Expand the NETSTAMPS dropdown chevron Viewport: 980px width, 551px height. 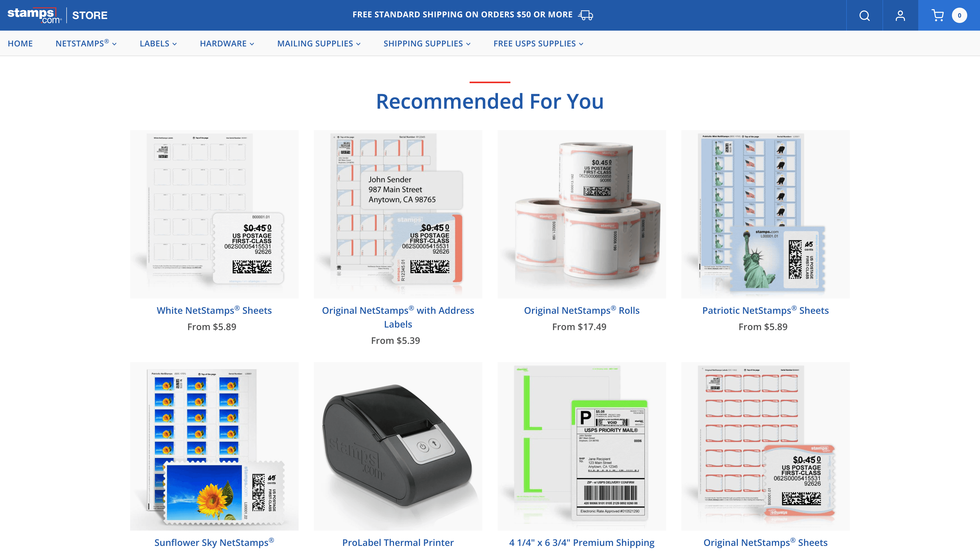pyautogui.click(x=114, y=44)
